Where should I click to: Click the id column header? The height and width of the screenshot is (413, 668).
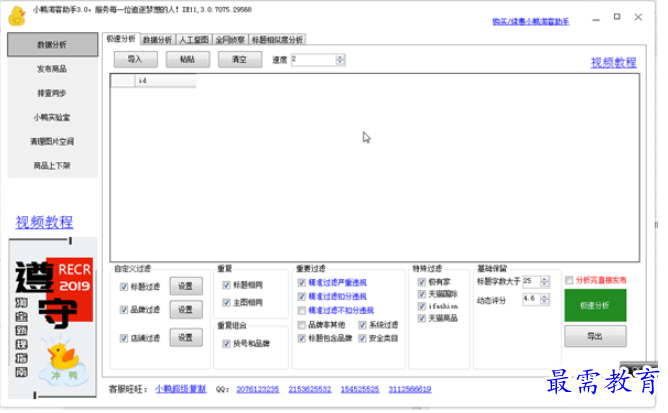(165, 81)
